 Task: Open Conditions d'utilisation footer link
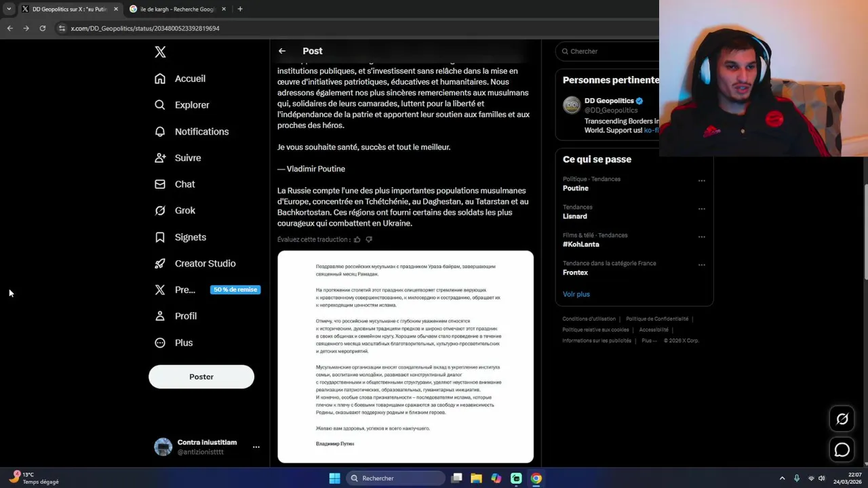coord(589,319)
